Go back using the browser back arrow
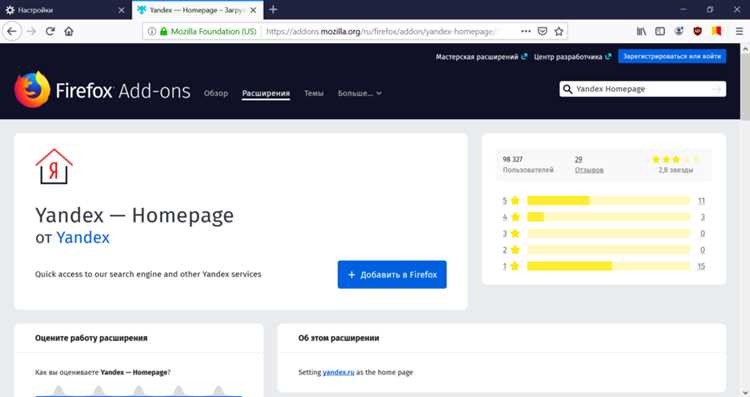The width and height of the screenshot is (750, 397). 12,32
